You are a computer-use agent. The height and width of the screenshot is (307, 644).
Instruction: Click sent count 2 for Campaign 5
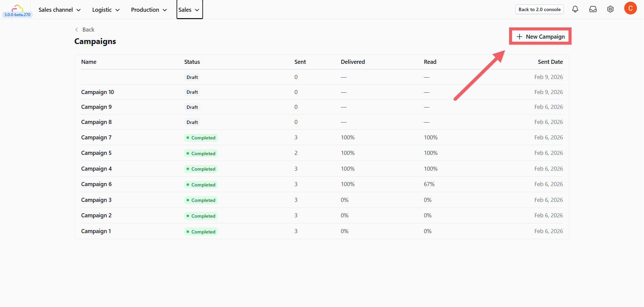(296, 153)
